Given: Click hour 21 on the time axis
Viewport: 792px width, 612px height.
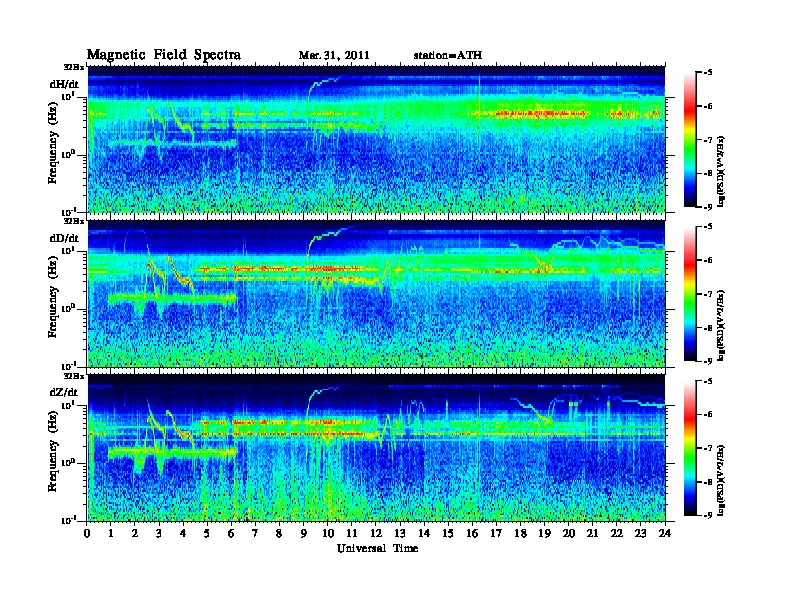Looking at the screenshot, I should (593, 533).
